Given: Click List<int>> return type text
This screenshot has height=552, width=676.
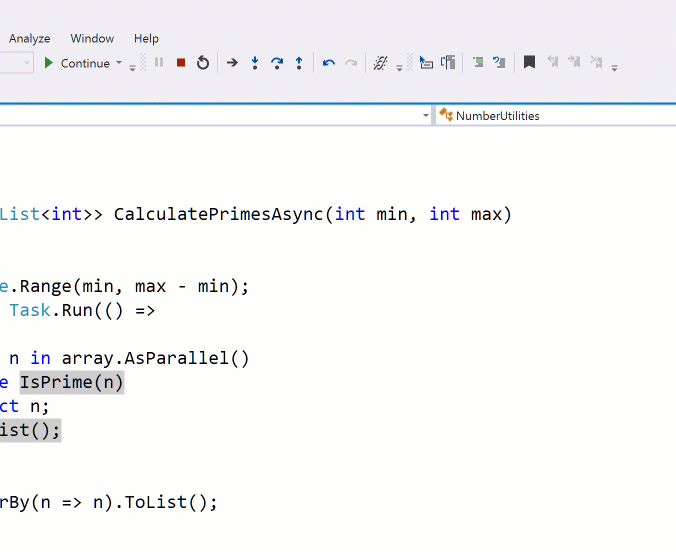Looking at the screenshot, I should [52, 214].
